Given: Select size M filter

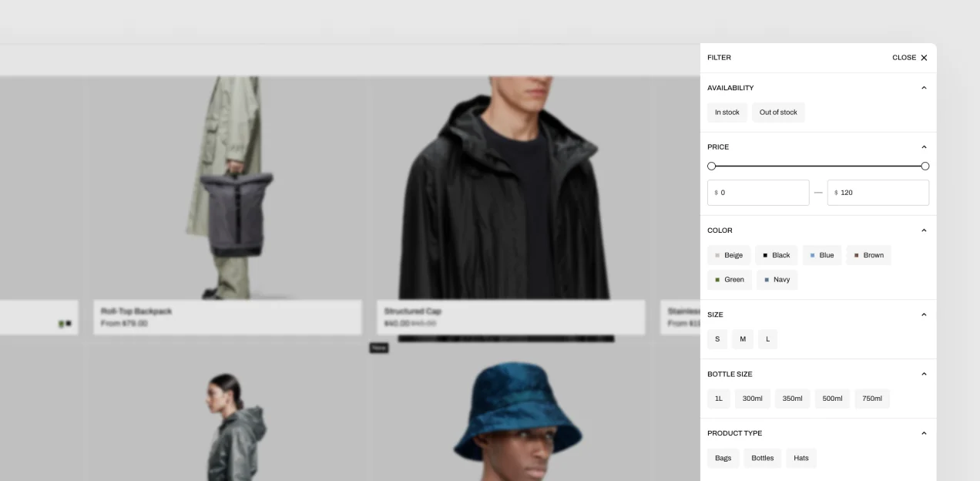Looking at the screenshot, I should [743, 339].
